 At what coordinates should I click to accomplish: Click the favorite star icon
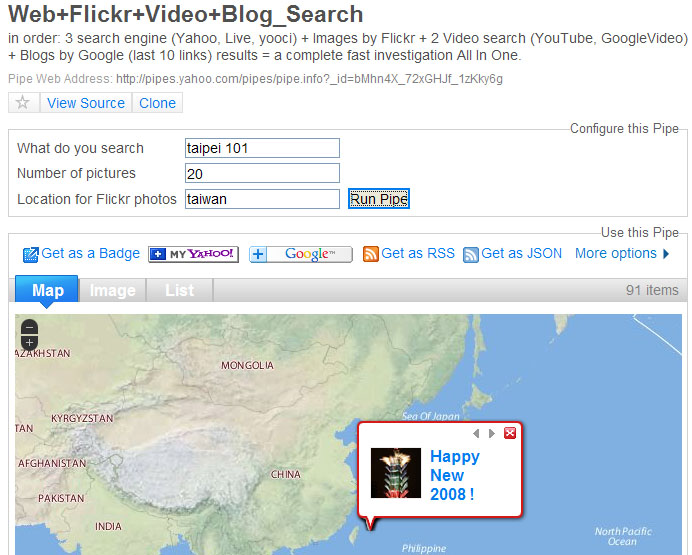[23, 103]
